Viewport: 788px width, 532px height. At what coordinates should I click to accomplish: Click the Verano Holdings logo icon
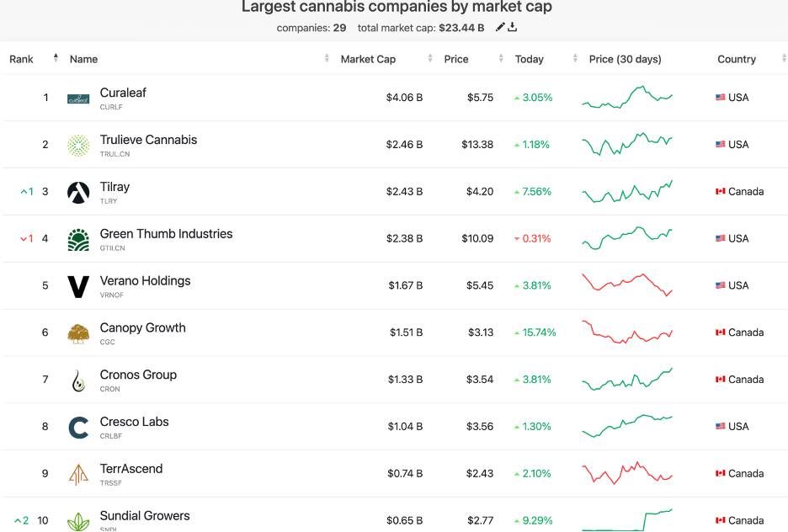[x=78, y=287]
